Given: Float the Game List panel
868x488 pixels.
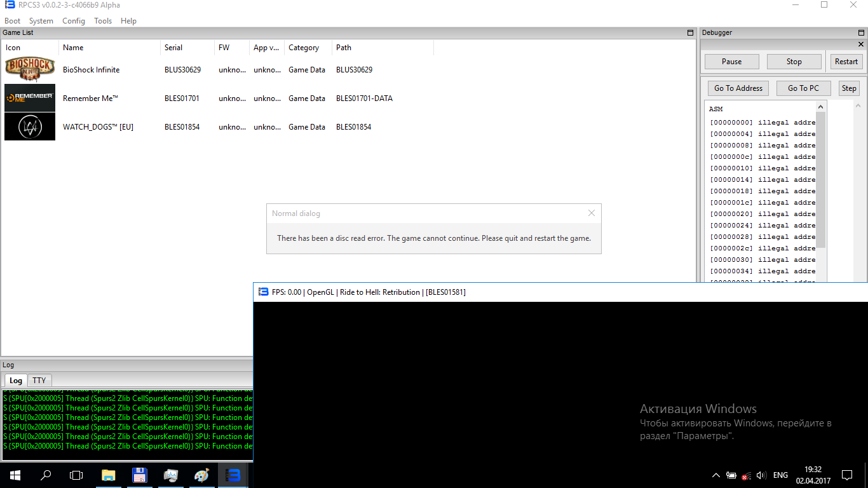Looking at the screenshot, I should coord(690,32).
